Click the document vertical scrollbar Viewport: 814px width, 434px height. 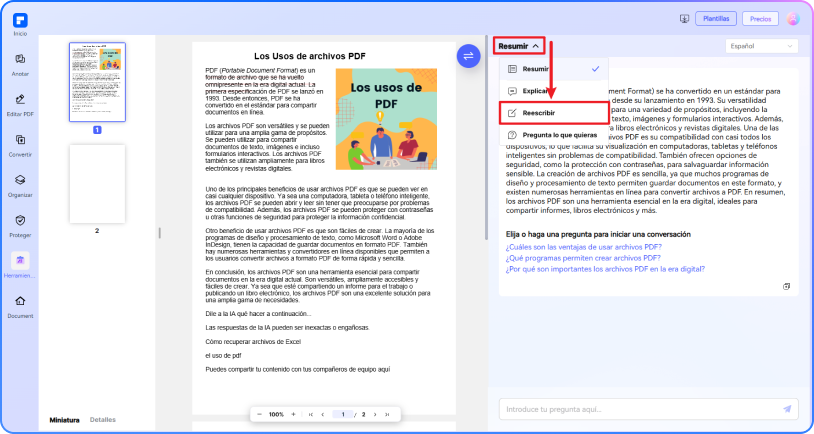tap(486, 138)
